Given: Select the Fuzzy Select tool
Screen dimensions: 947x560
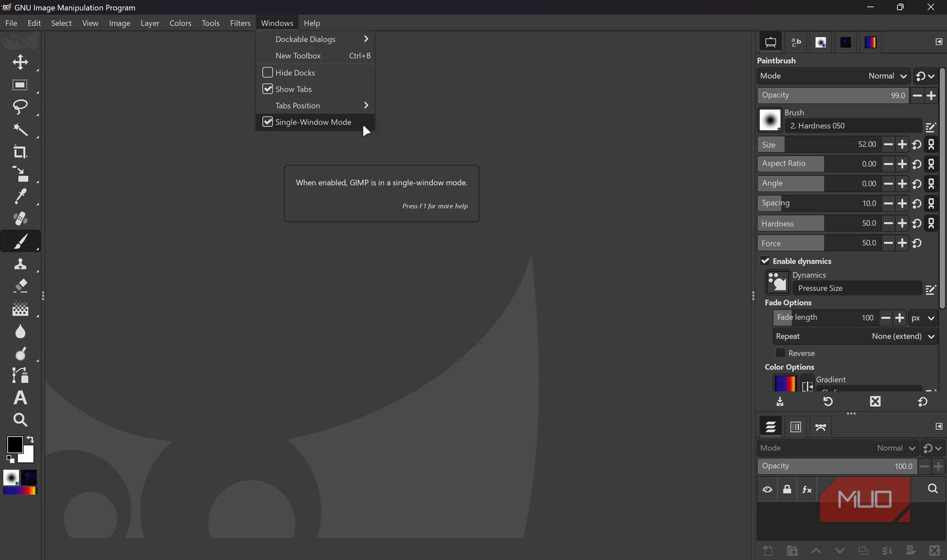Looking at the screenshot, I should click(x=20, y=130).
